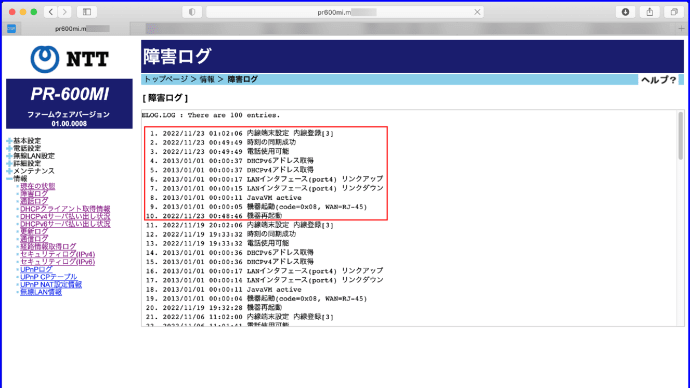The height and width of the screenshot is (388, 690).
Task: Collapse the 情報 menu section
Action: pyautogui.click(x=17, y=179)
